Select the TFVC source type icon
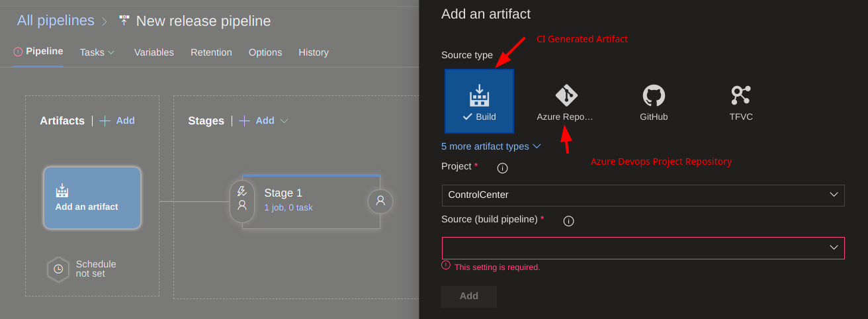The width and height of the screenshot is (868, 319). [x=741, y=96]
